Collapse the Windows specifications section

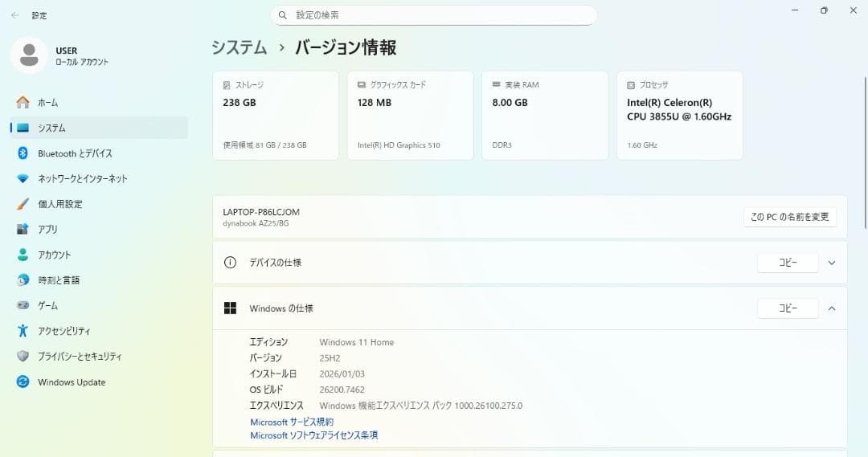[832, 308]
